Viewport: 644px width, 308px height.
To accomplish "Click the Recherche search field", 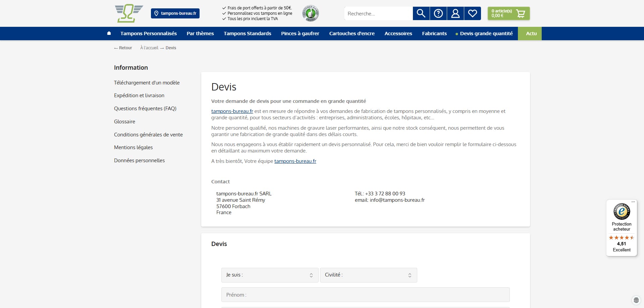I will click(x=378, y=13).
